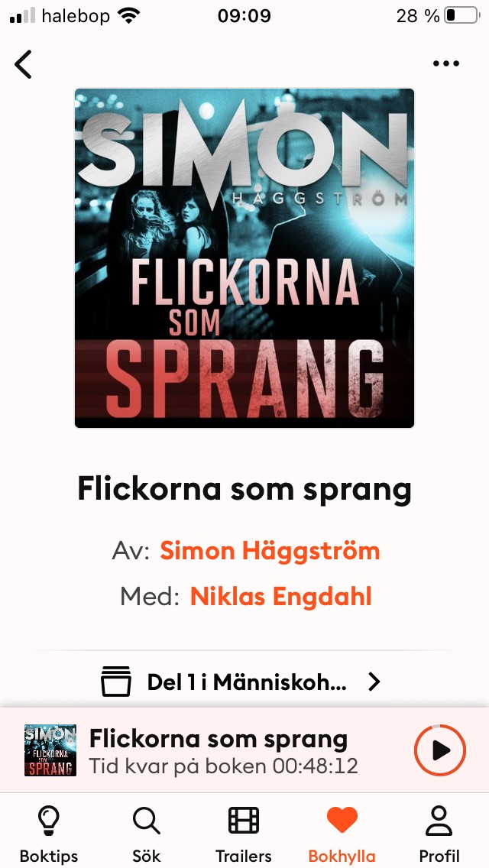
Task: Play Flickorna som sprang in mini player
Action: 440,750
